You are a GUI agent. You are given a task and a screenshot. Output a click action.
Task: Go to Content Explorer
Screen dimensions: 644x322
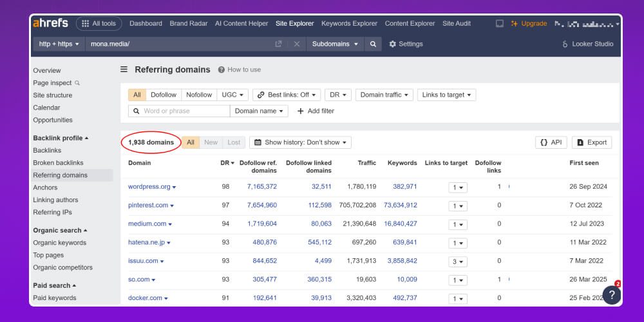[x=410, y=23]
